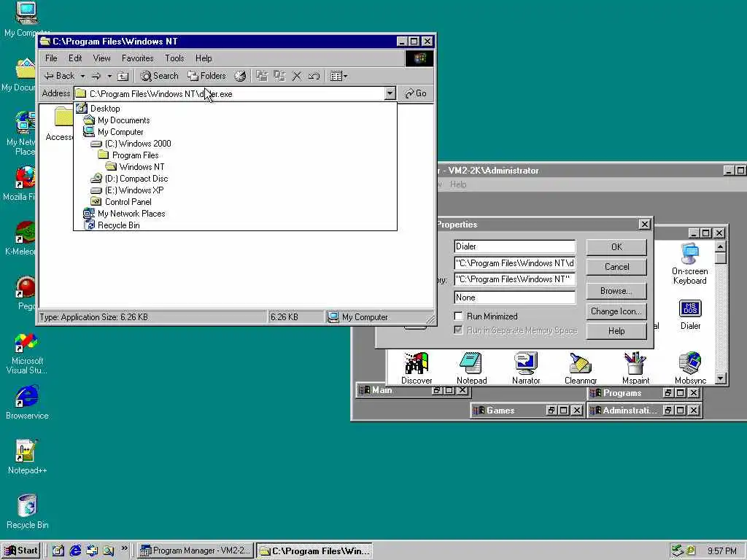The image size is (747, 560).
Task: Open the Back history dropdown arrow
Action: click(82, 76)
